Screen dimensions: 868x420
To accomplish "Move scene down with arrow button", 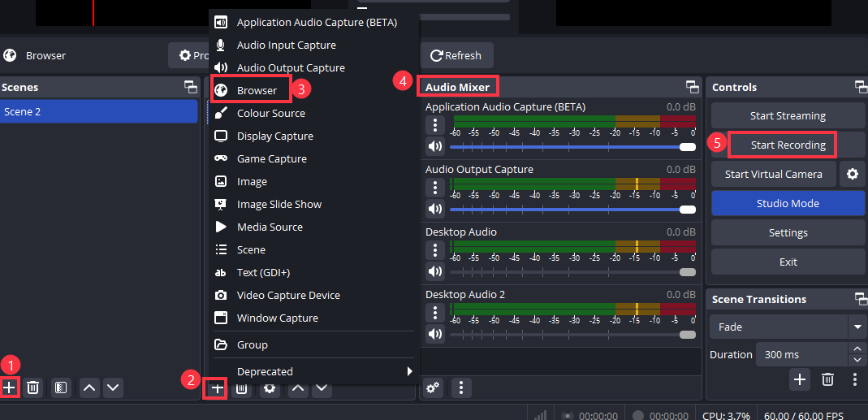I will [114, 388].
